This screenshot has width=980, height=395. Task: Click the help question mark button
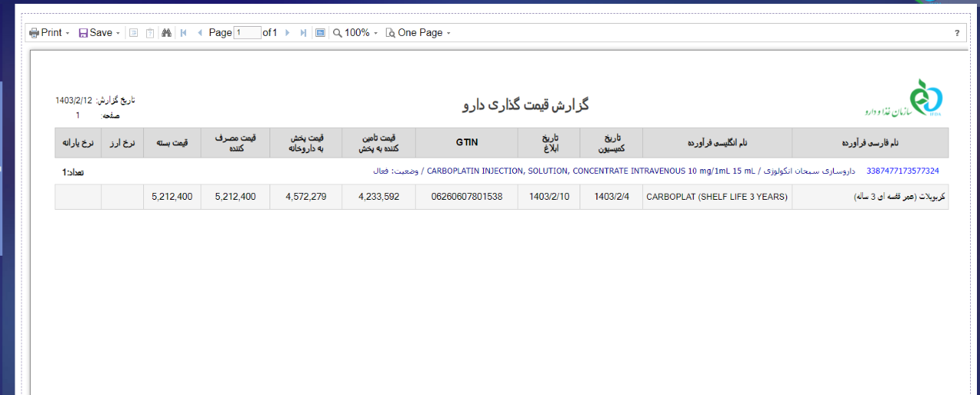(957, 33)
